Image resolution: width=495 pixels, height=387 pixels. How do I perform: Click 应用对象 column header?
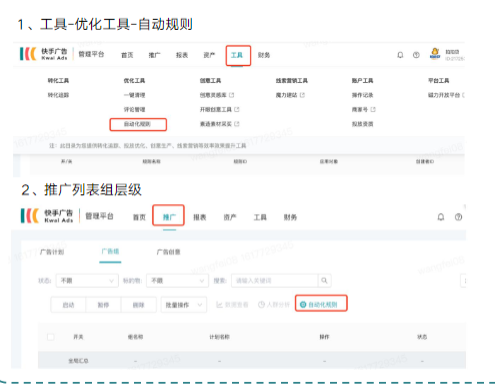tap(329, 161)
